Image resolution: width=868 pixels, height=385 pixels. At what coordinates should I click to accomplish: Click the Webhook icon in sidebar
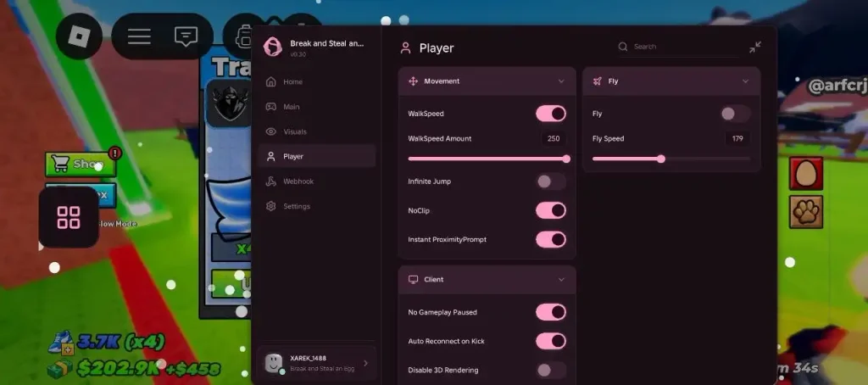pyautogui.click(x=270, y=181)
